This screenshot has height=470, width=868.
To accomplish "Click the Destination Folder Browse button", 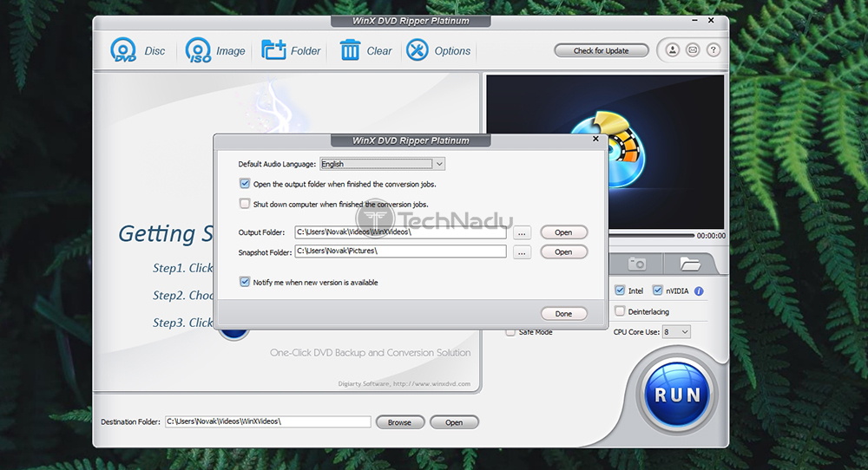I will click(x=399, y=422).
